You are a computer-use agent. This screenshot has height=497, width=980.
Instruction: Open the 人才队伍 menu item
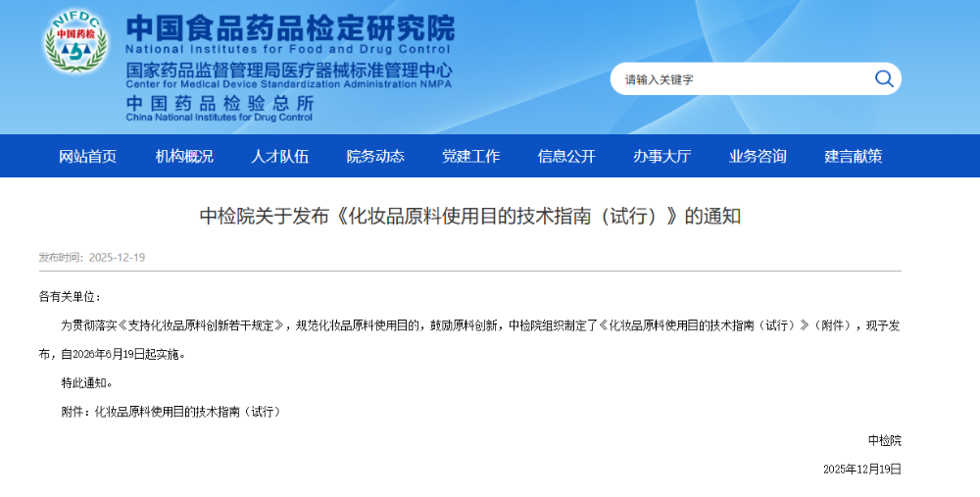(x=280, y=156)
